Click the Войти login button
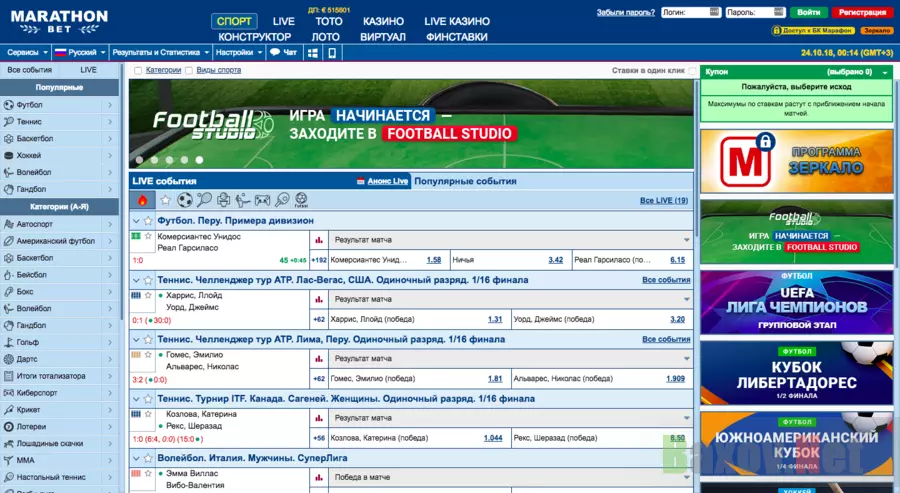 pos(808,12)
